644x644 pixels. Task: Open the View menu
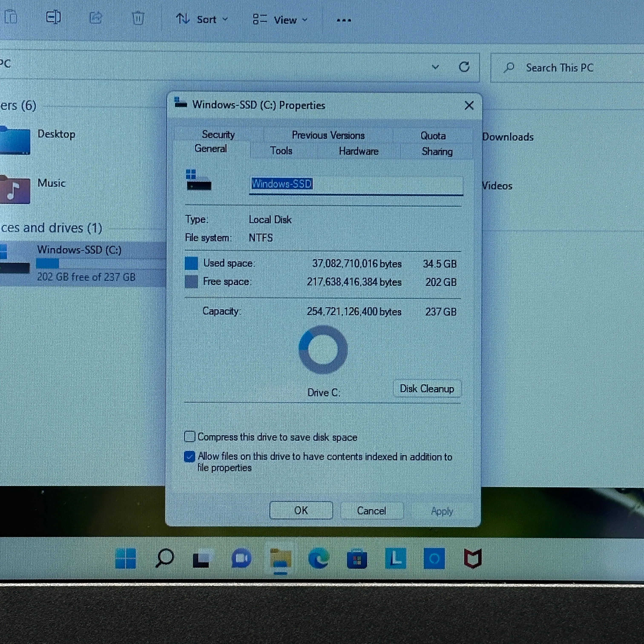(x=280, y=20)
